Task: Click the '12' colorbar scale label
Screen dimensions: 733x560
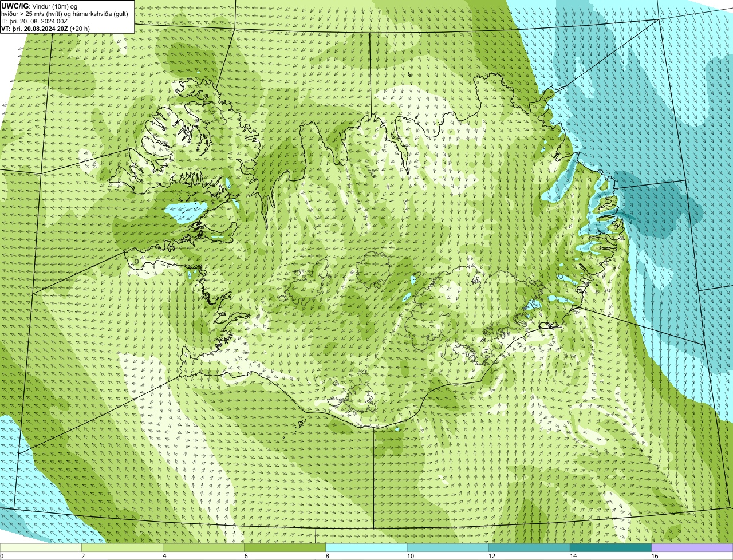Action: point(492,556)
